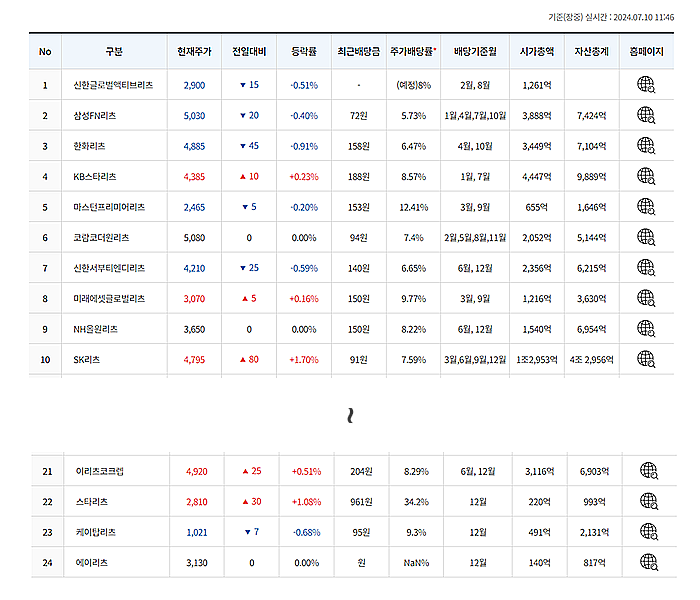Image resolution: width=700 pixels, height=600 pixels.
Task: Click current price 4,385 in red
Action: (194, 177)
